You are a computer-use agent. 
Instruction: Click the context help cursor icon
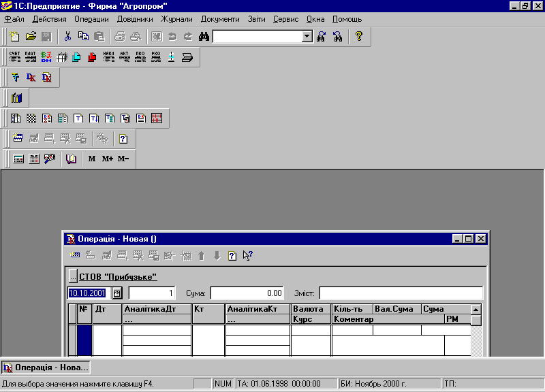point(247,256)
